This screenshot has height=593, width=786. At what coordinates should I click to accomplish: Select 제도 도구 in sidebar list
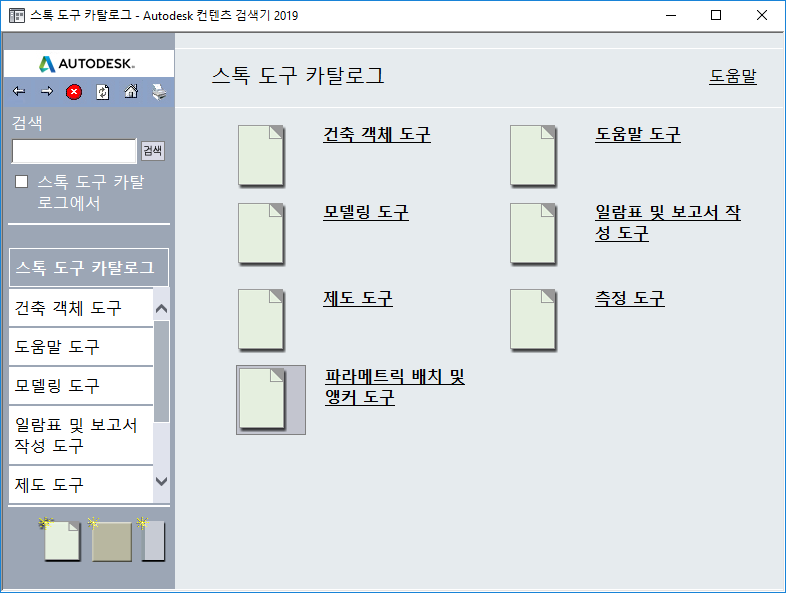point(81,485)
